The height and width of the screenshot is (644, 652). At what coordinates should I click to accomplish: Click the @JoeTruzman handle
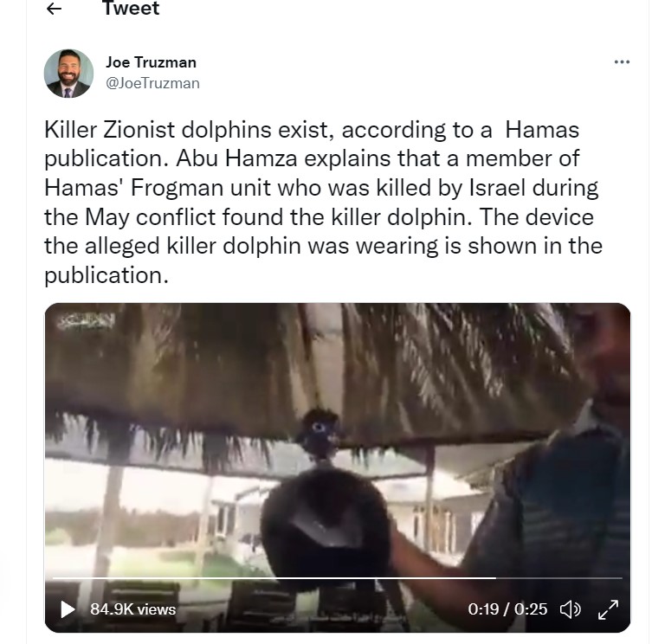coord(152,83)
